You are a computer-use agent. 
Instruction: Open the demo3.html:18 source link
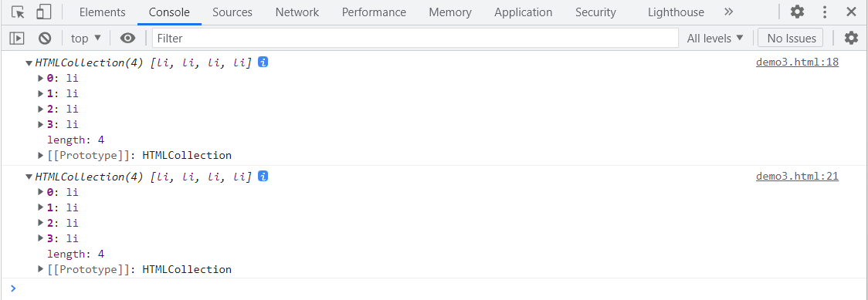tap(797, 62)
